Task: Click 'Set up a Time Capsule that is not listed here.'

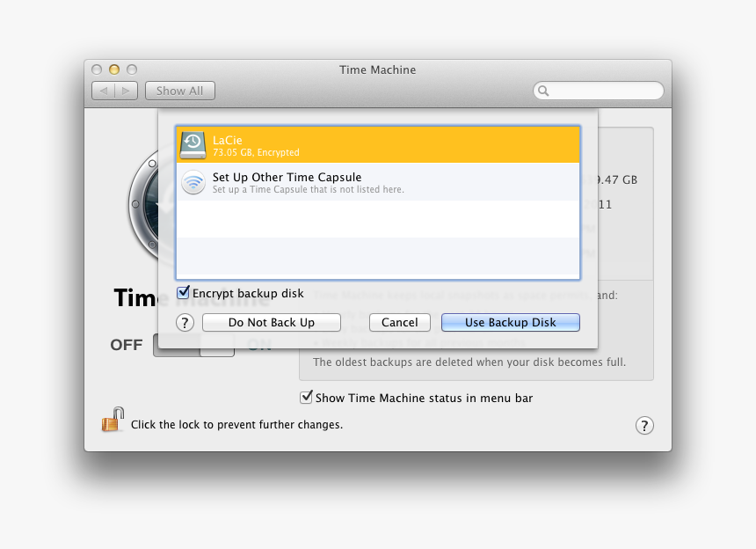Action: tap(308, 189)
